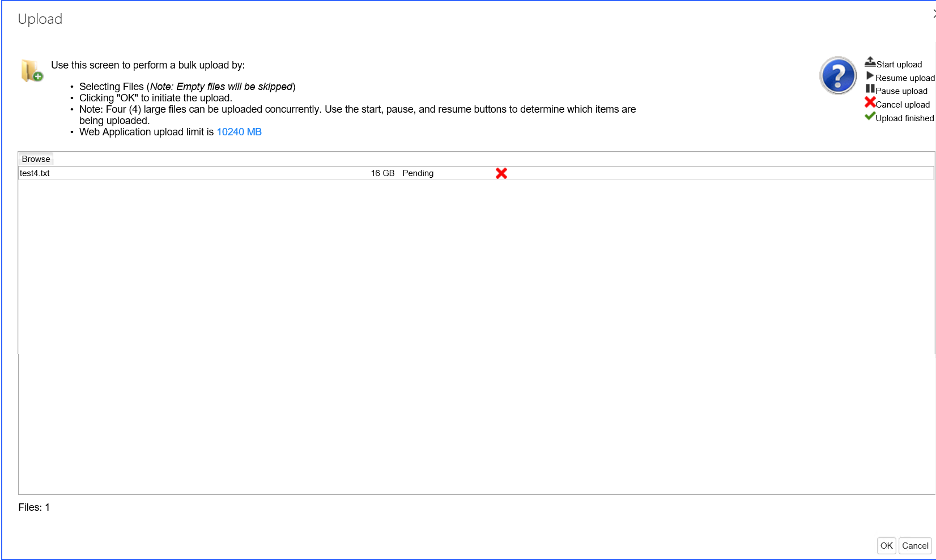Click the Upload finished checkmark icon
This screenshot has height=560, width=936.
870,116
